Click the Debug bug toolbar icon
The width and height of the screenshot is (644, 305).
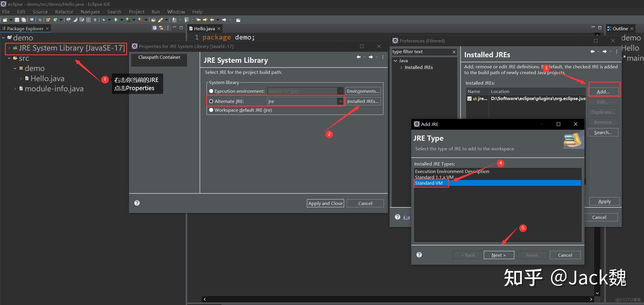click(x=103, y=20)
